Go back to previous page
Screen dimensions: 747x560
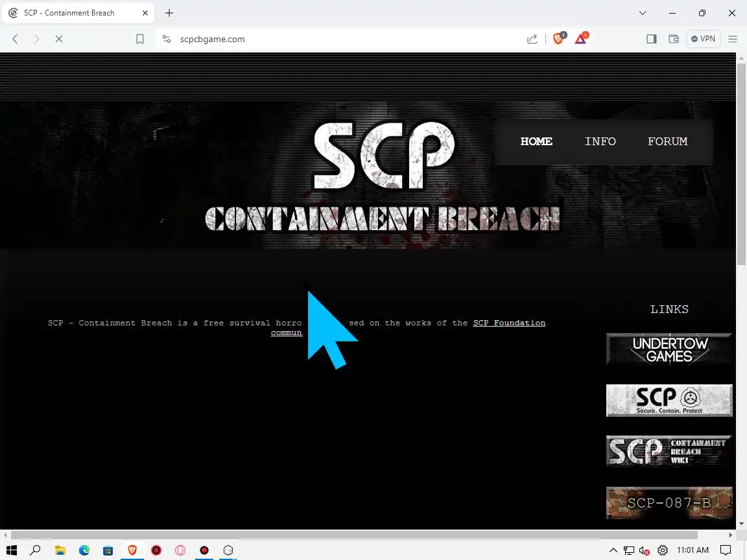[16, 39]
